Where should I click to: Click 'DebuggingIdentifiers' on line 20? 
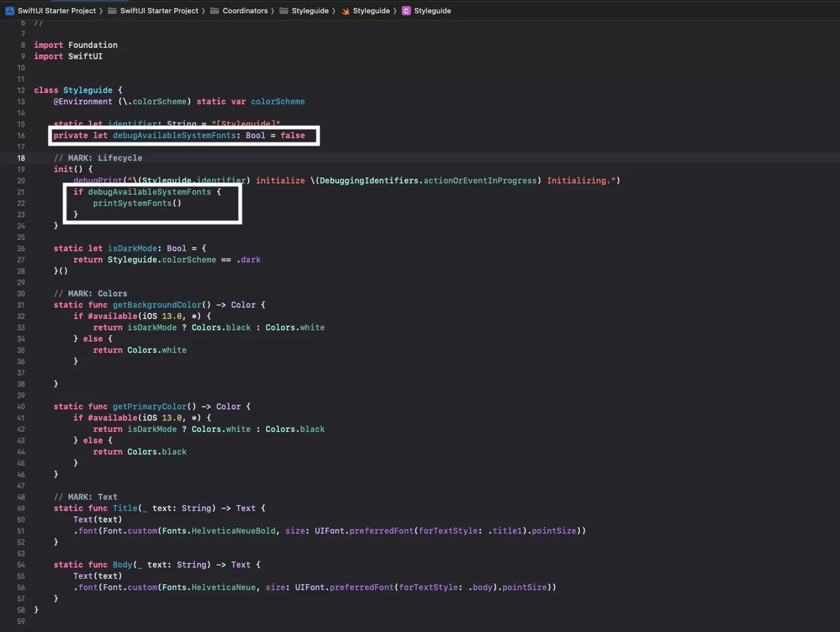[369, 181]
